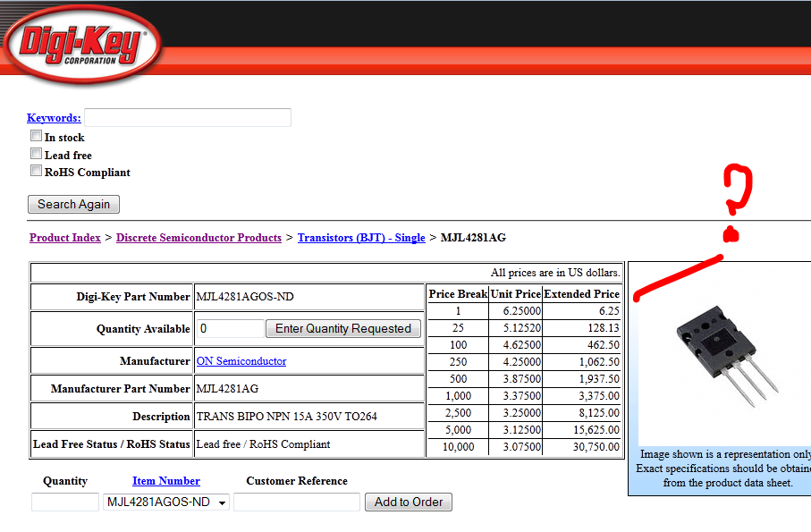Click the Search Again button
Viewport: 811px width, 532px height.
click(73, 204)
